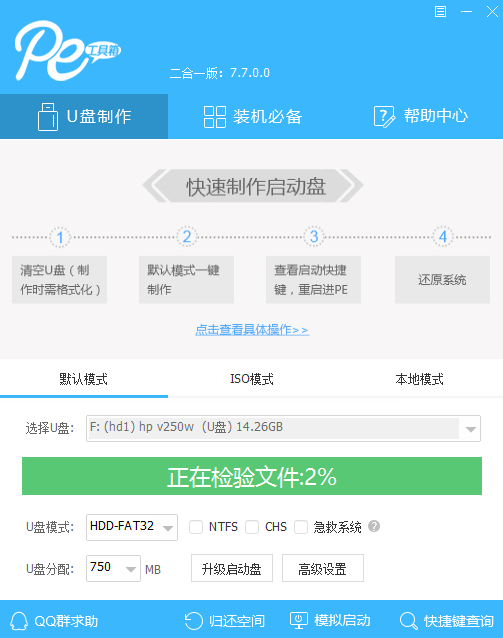This screenshot has width=503, height=638.
Task: Toggle the CHS checkbox
Action: (252, 527)
